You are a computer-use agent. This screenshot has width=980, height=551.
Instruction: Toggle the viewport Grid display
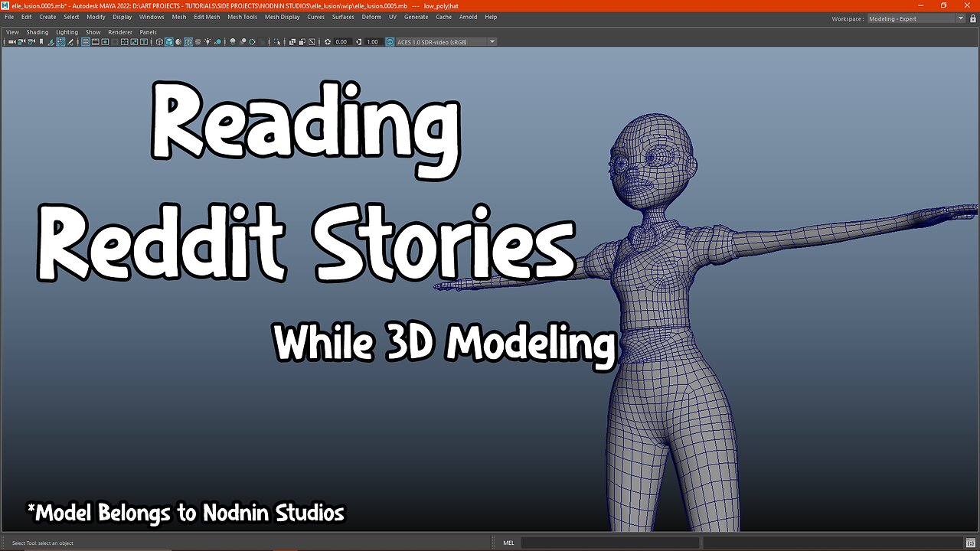click(86, 41)
